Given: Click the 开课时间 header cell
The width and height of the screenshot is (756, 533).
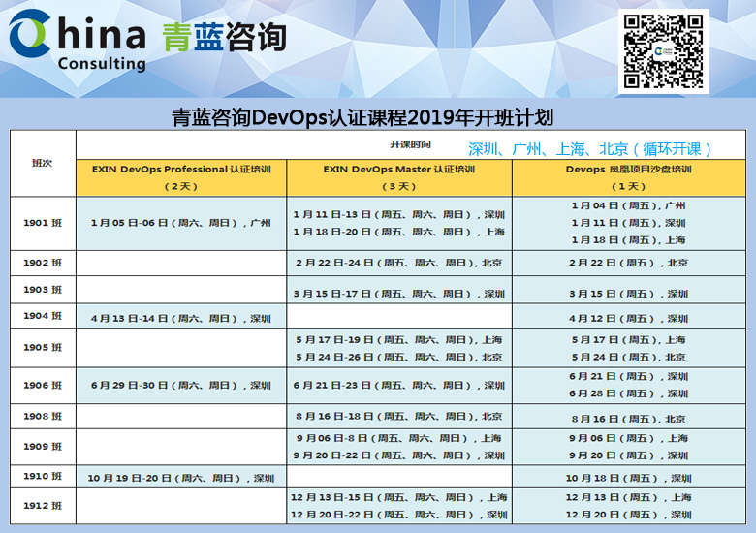Looking at the screenshot, I should [411, 142].
